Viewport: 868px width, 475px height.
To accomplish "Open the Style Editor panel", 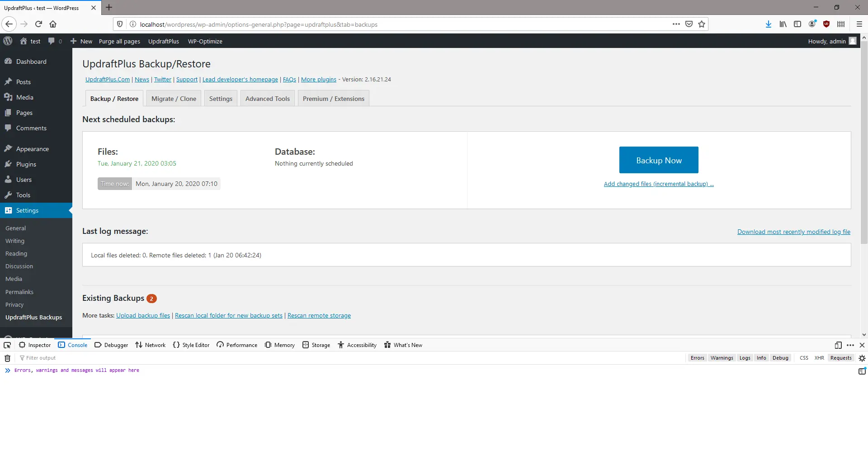I will pyautogui.click(x=191, y=345).
